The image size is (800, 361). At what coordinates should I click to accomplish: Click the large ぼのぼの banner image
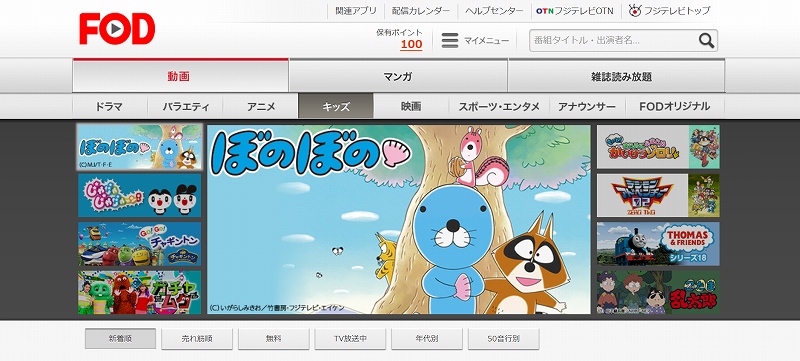[x=398, y=219]
